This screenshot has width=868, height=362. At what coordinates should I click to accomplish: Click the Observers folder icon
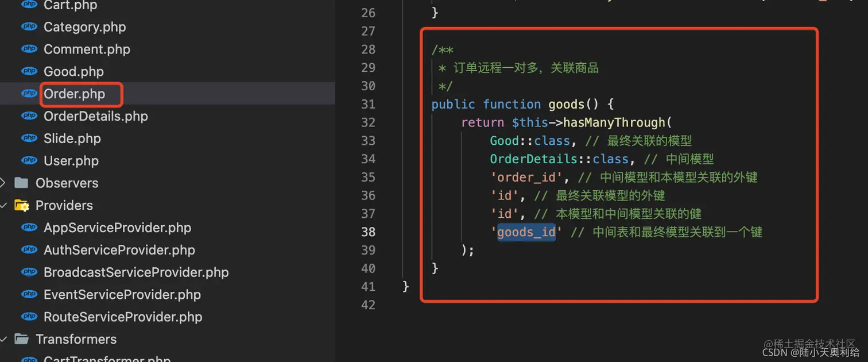tap(21, 183)
